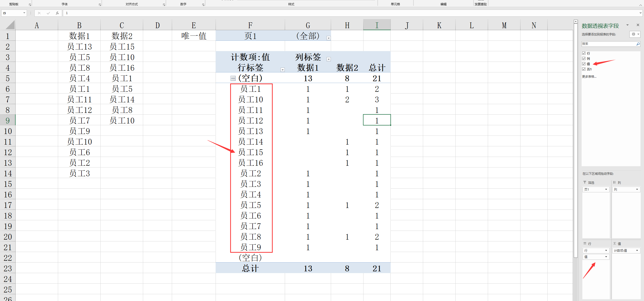Select cell B2 containing 员工13
The width and height of the screenshot is (644, 301).
coord(79,47)
